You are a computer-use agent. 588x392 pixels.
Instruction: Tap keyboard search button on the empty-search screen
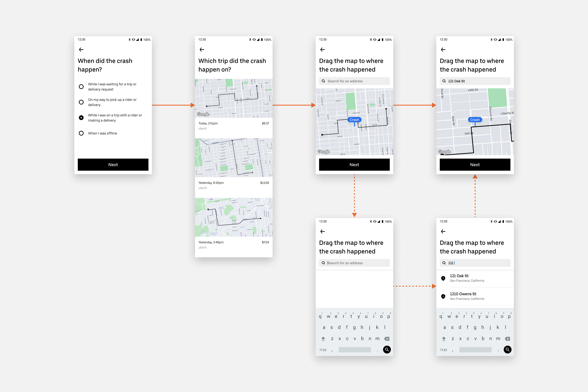point(387,350)
